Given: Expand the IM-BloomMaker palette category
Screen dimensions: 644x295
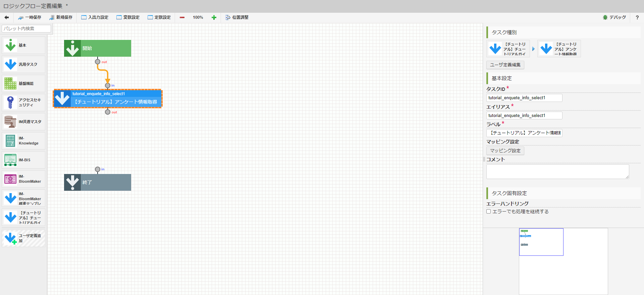Looking at the screenshot, I should pos(23,179).
